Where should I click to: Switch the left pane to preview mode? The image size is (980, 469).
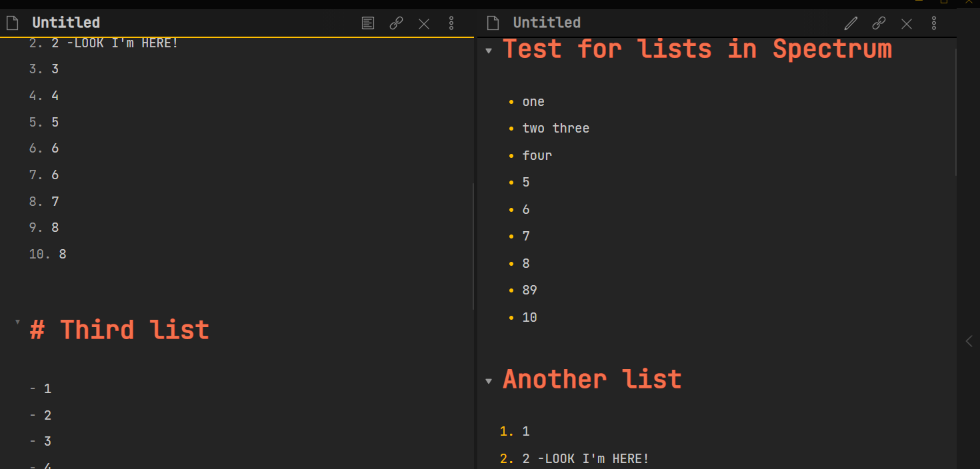pyautogui.click(x=368, y=23)
